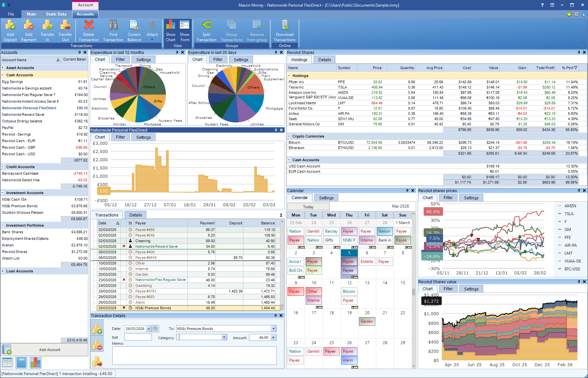Switch to the Holdings tab in Revolut Shares

(x=298, y=60)
